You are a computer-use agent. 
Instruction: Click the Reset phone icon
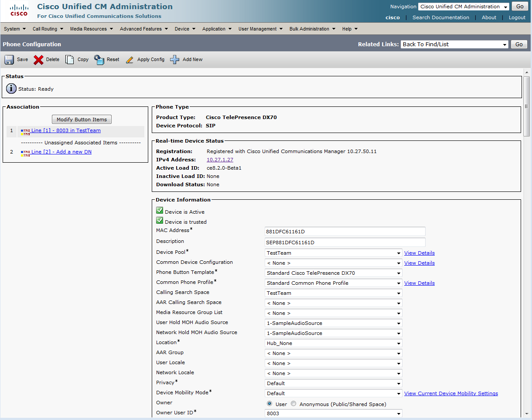tap(99, 60)
